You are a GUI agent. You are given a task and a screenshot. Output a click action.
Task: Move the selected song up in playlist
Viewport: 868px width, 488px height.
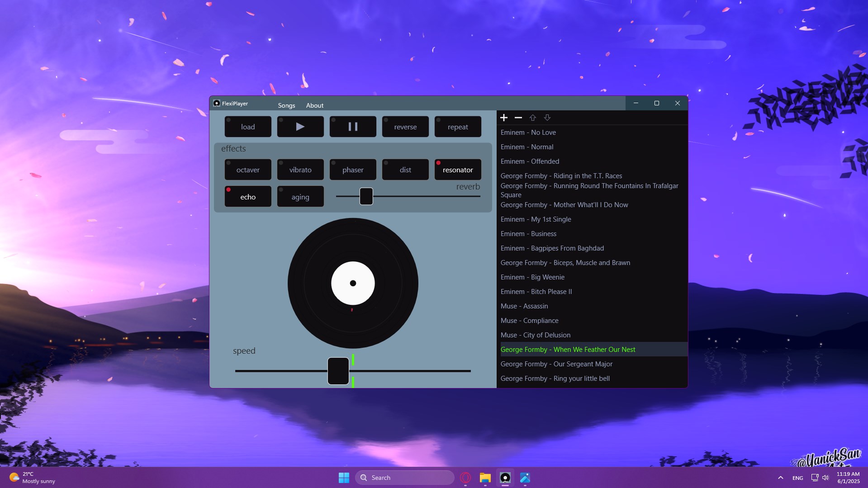coord(532,118)
